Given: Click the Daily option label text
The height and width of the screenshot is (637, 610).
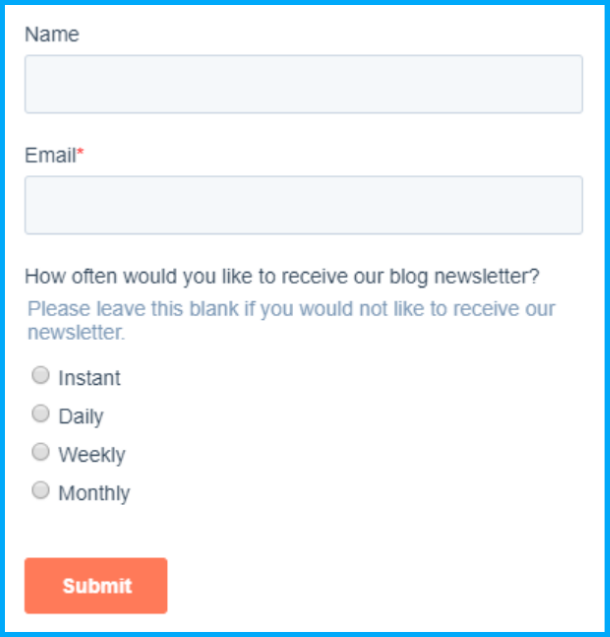Looking at the screenshot, I should tap(81, 417).
